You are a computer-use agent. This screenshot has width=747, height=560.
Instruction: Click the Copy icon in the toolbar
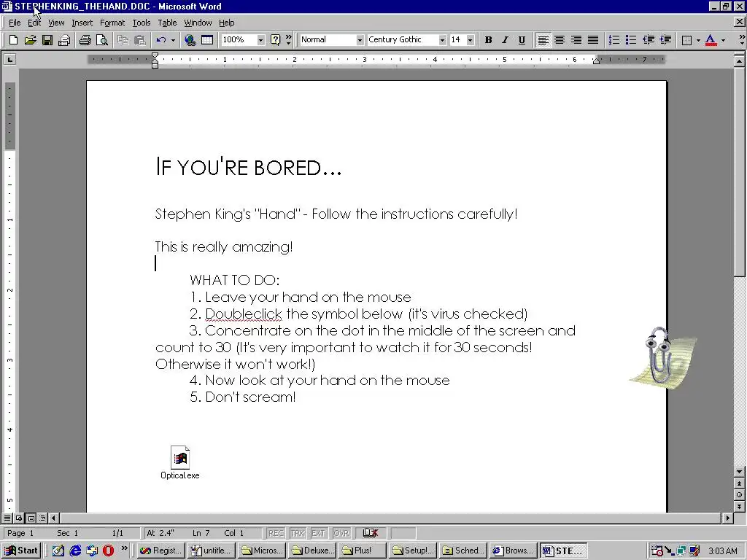coord(123,40)
